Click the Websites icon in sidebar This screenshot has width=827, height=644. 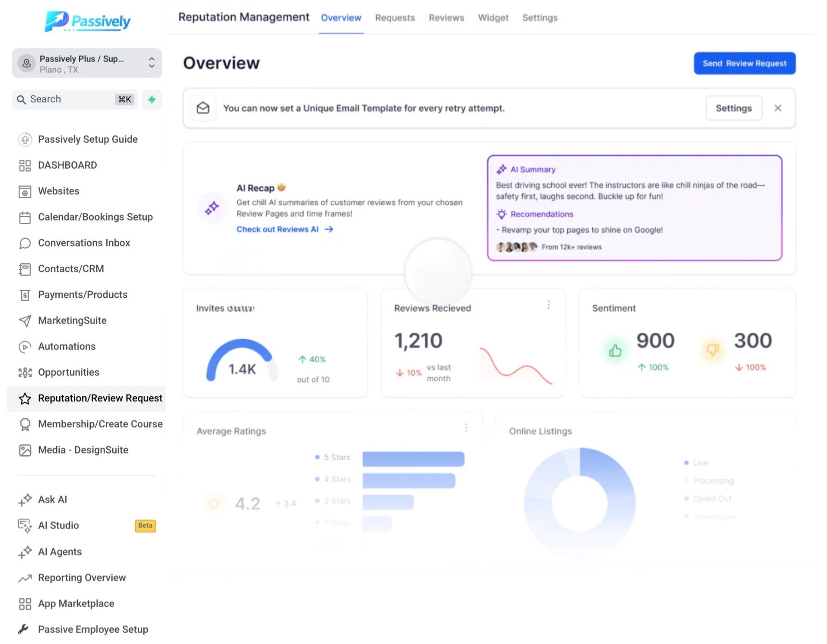25,191
